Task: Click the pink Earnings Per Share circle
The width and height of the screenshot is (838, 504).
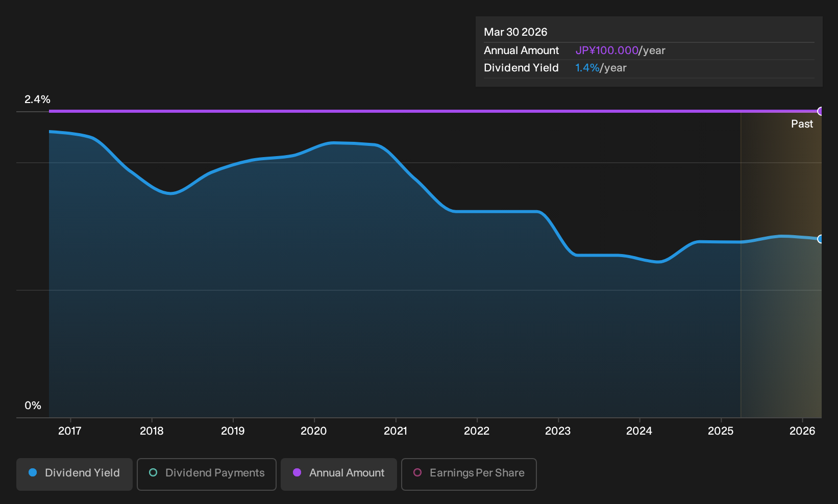Action: point(417,473)
